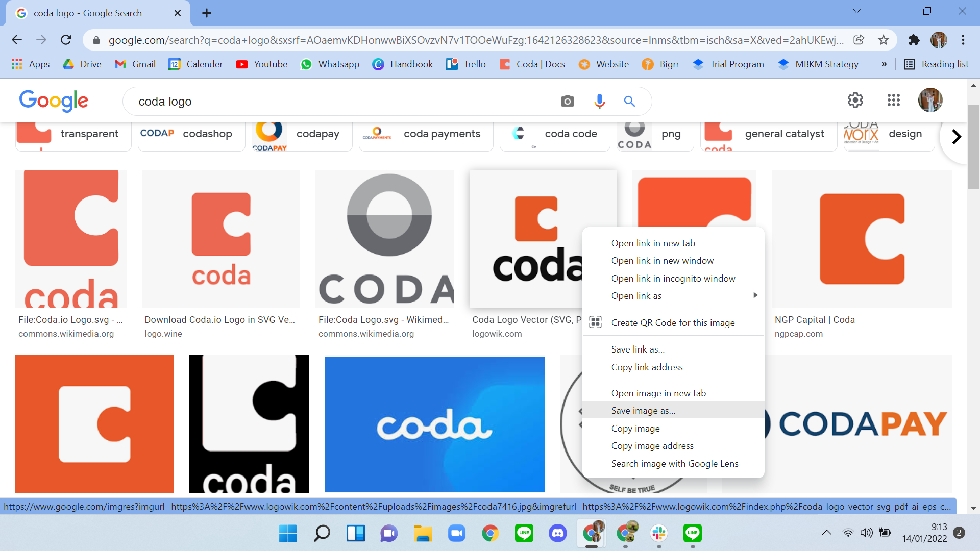Open the Google account avatar
The width and height of the screenshot is (980, 551).
pyautogui.click(x=930, y=100)
